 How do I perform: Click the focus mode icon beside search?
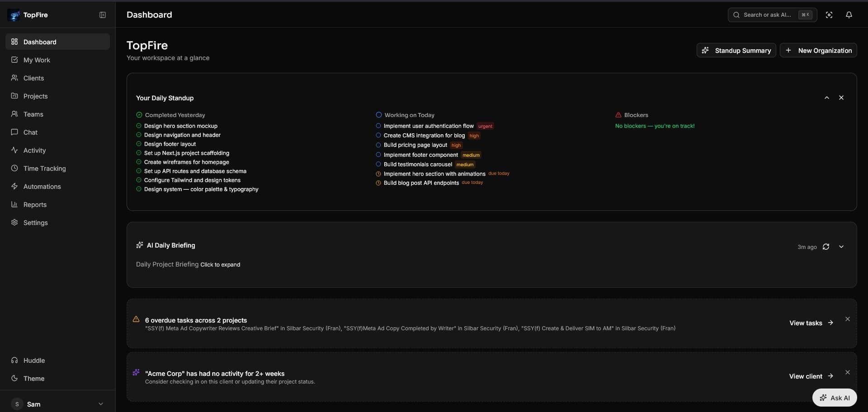pyautogui.click(x=829, y=15)
